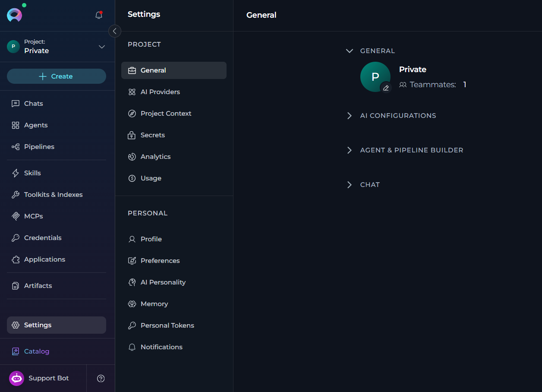Open the Applications page label
The image size is (542, 392).
click(44, 259)
